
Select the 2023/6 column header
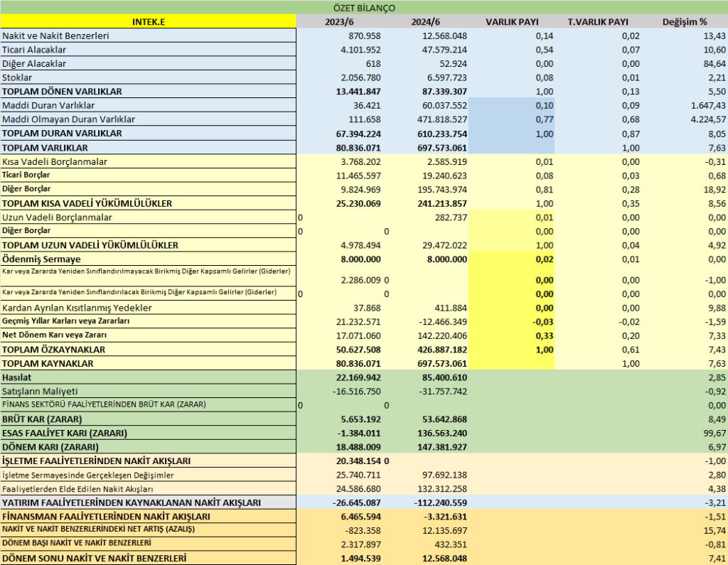click(x=339, y=22)
